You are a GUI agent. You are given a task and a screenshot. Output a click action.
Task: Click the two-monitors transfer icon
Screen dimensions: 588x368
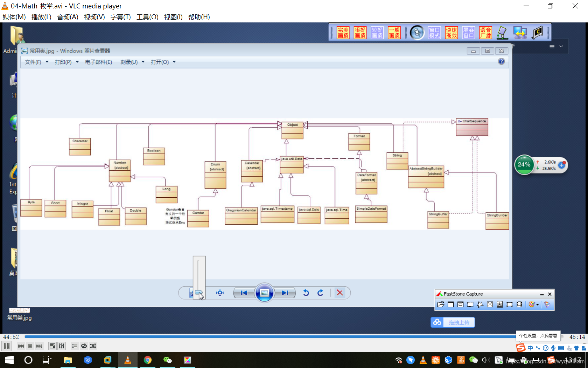click(x=520, y=33)
